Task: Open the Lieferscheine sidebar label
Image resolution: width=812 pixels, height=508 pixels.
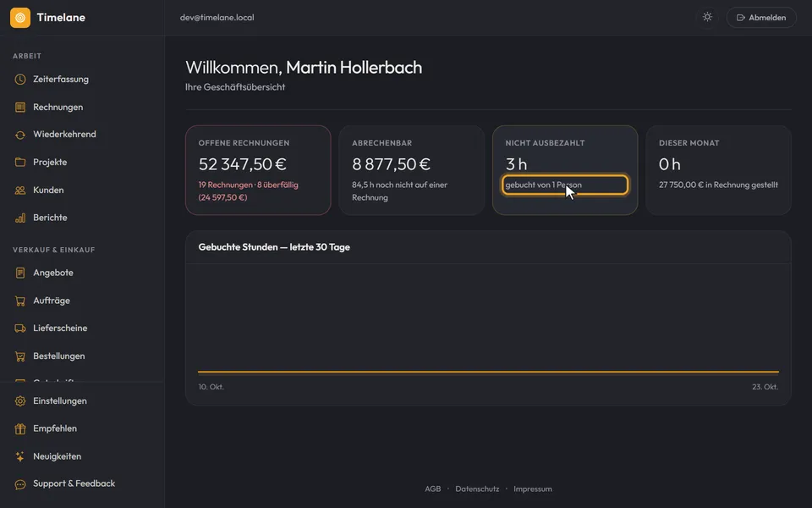Action: tap(60, 329)
